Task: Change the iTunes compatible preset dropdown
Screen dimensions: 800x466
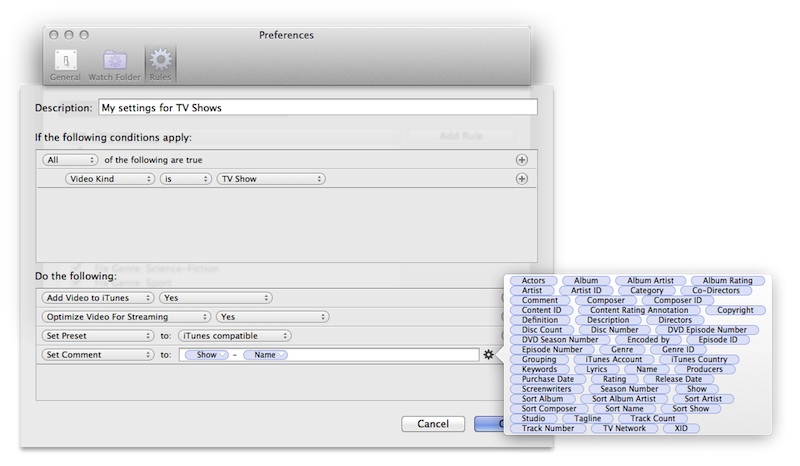Action: click(235, 336)
